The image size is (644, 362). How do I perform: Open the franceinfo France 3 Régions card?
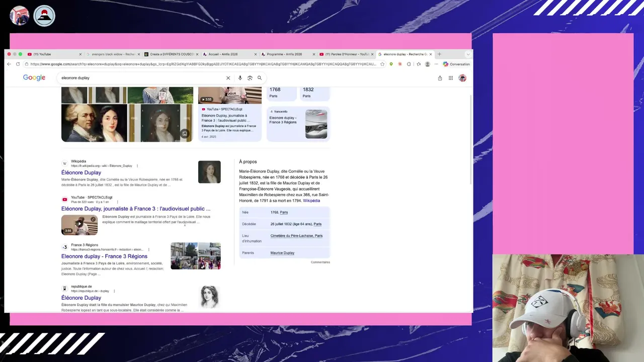[x=298, y=124]
